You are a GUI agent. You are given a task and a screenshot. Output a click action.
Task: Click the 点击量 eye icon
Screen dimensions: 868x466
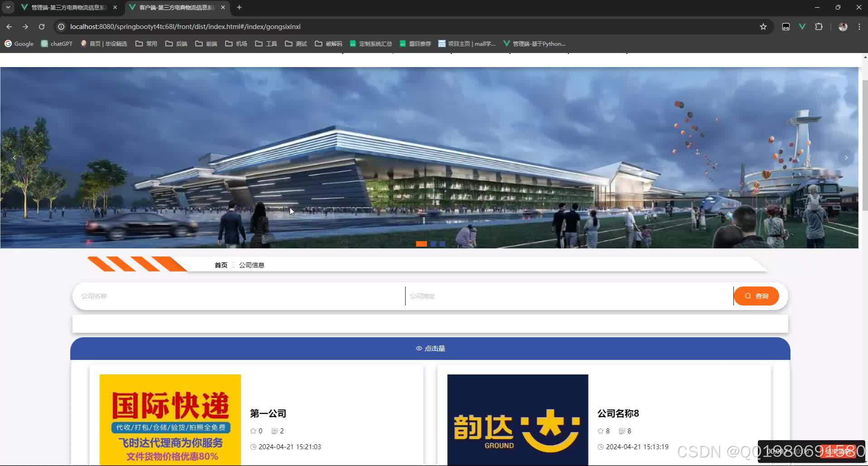pos(418,348)
